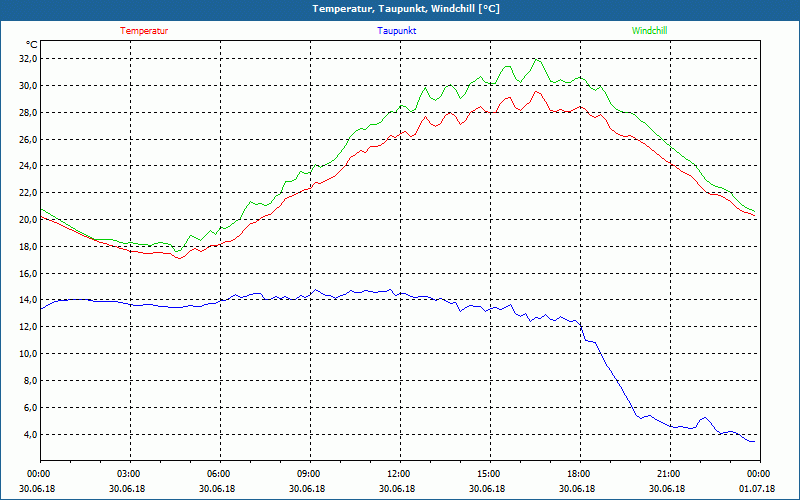Click the 20,0 y-axis value
800x500 pixels.
(28, 220)
